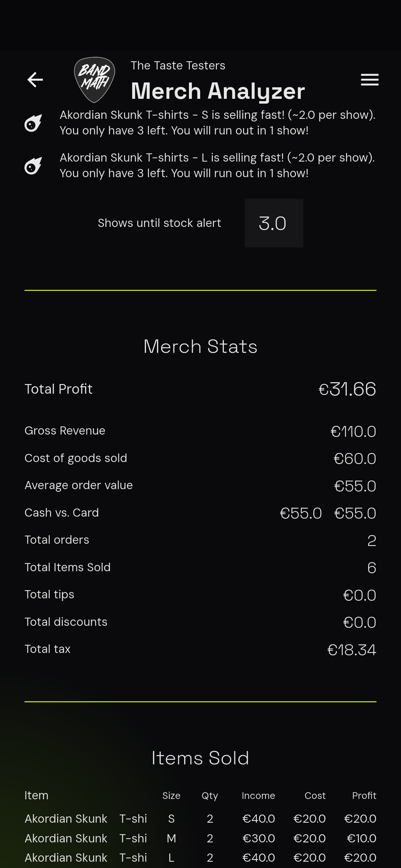Select the Total Profit row
The width and height of the screenshot is (401, 868).
(x=200, y=389)
